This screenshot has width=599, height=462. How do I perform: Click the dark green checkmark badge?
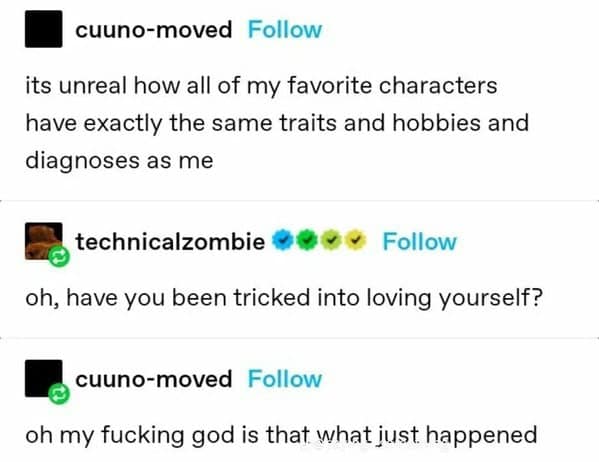coord(306,240)
